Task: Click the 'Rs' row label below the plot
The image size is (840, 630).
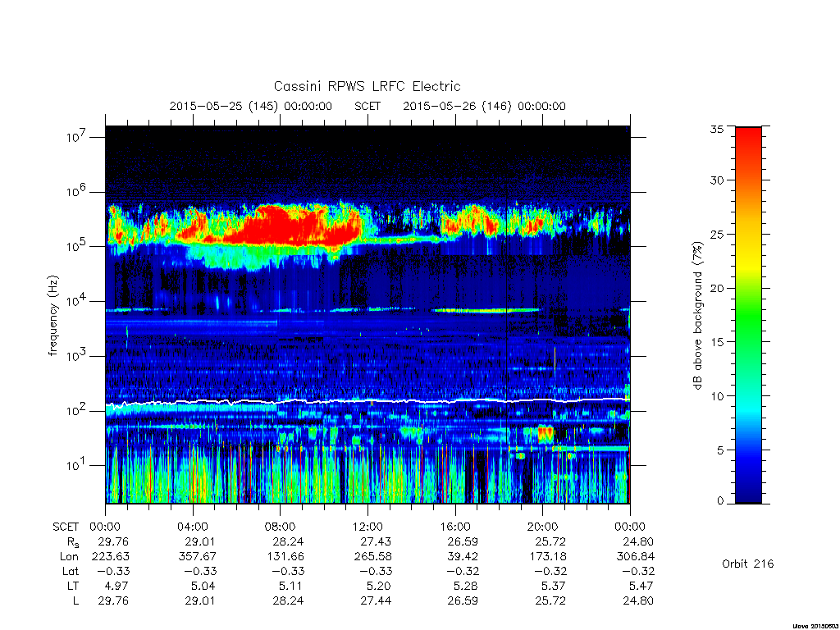Action: coord(72,542)
